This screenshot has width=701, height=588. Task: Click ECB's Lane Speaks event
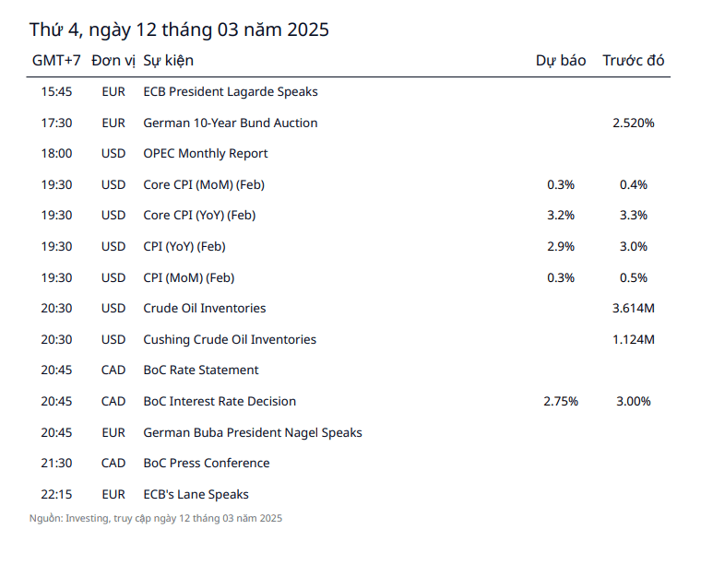tap(196, 494)
